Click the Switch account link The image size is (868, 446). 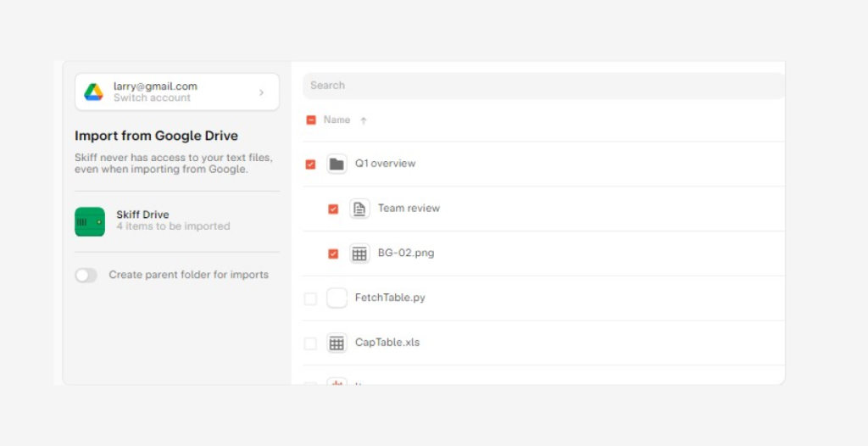tap(152, 98)
